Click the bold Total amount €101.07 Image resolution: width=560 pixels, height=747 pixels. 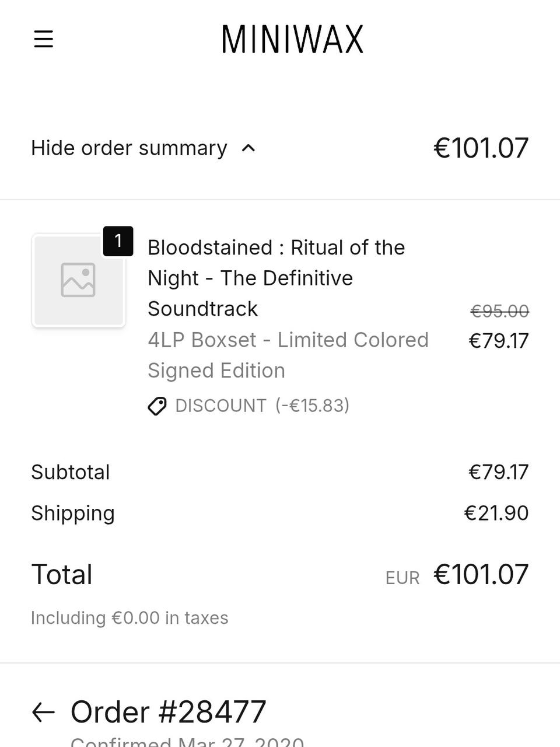click(481, 574)
